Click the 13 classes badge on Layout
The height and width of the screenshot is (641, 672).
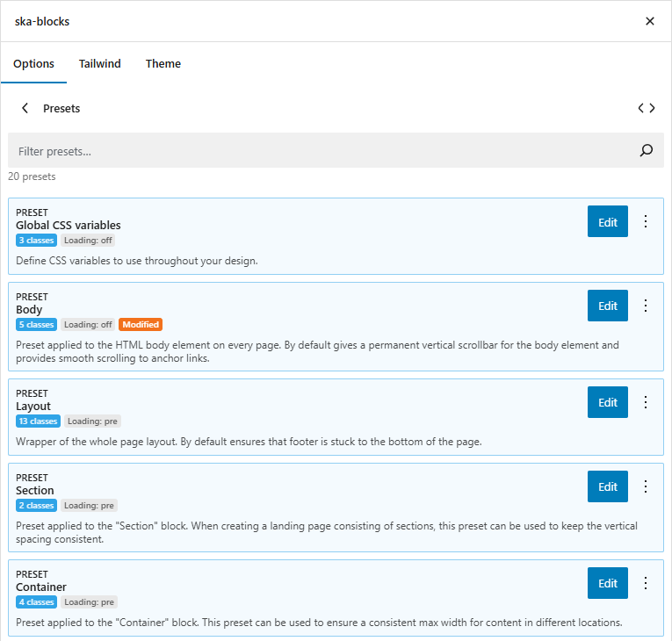tap(38, 421)
